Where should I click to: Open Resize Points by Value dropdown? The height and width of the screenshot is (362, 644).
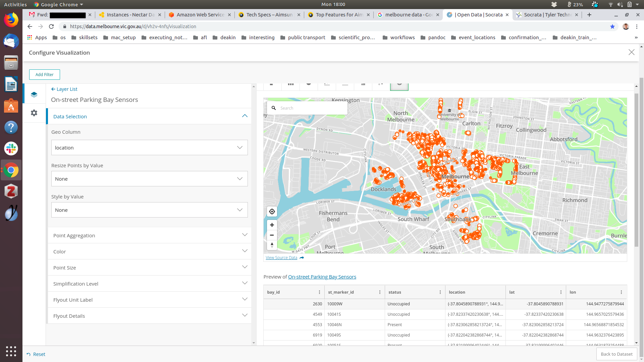click(x=149, y=179)
